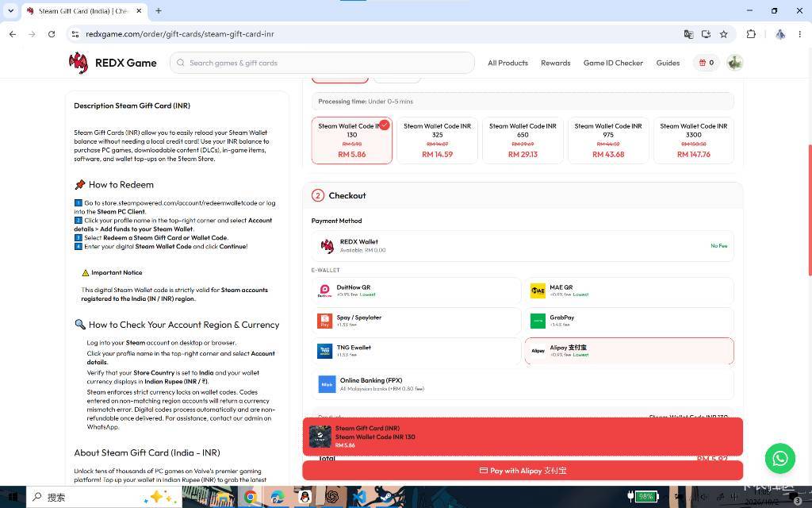The height and width of the screenshot is (508, 812).
Task: Open Chrome from the taskbar
Action: click(x=250, y=497)
